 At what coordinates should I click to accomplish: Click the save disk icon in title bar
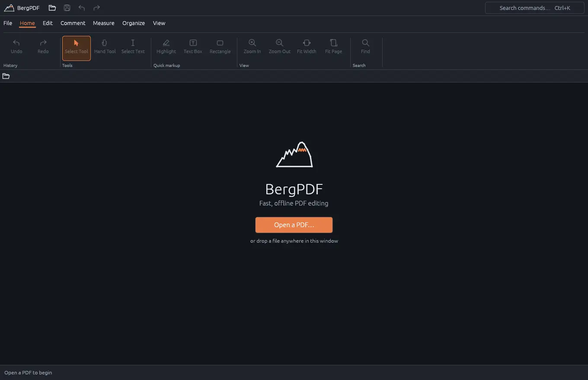(67, 8)
